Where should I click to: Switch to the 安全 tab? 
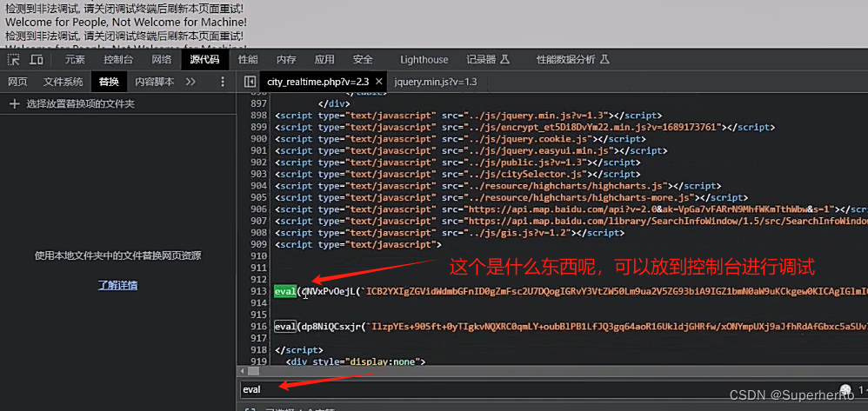point(363,59)
